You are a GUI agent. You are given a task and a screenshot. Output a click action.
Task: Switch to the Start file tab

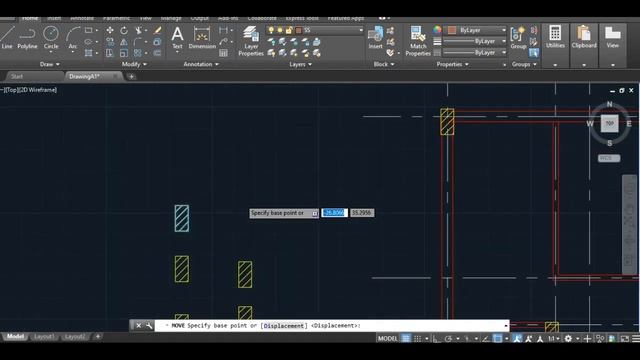[x=17, y=76]
